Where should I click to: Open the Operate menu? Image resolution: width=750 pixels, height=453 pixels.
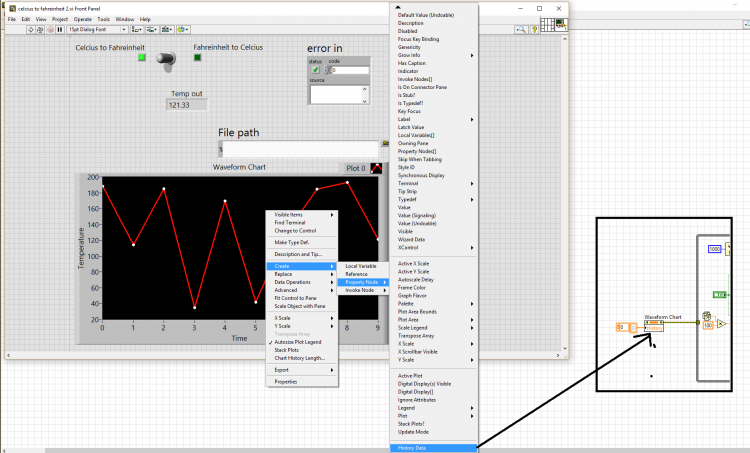tap(82, 19)
